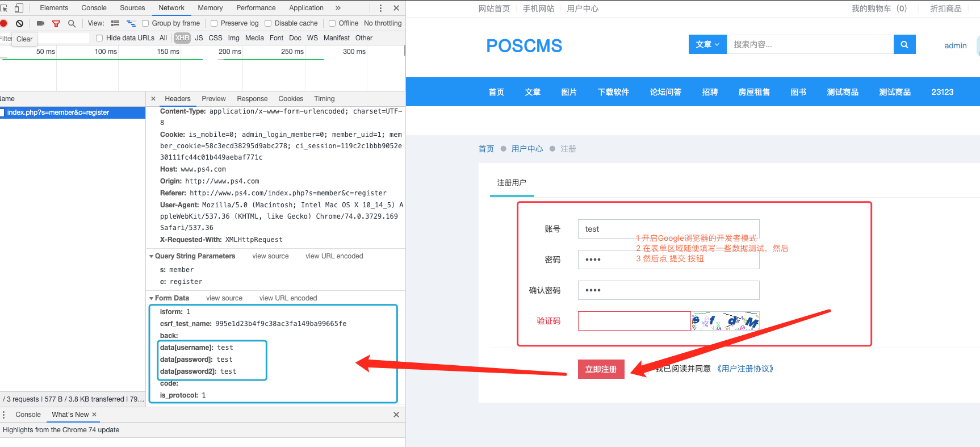Open the Timing tab
This screenshot has width=980, height=447.
[324, 99]
